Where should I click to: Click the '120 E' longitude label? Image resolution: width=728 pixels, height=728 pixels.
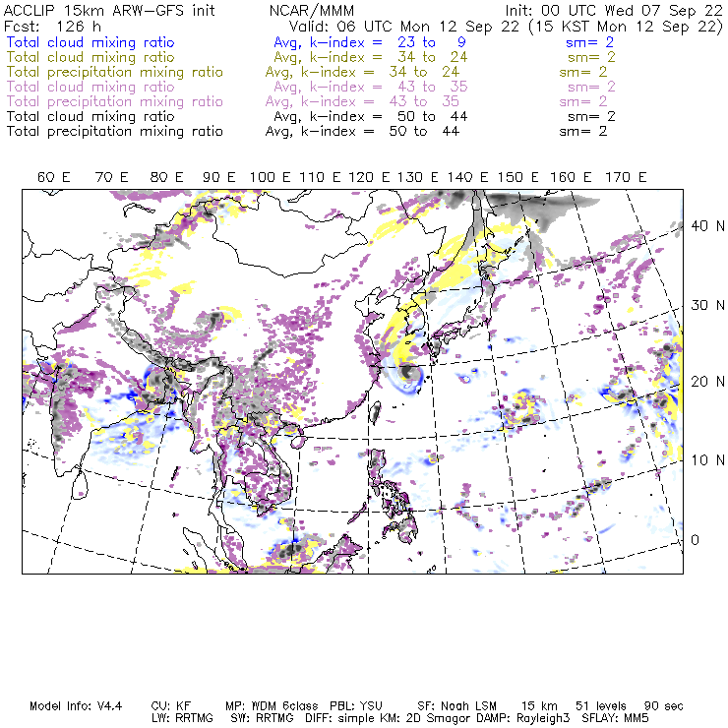coord(369,177)
